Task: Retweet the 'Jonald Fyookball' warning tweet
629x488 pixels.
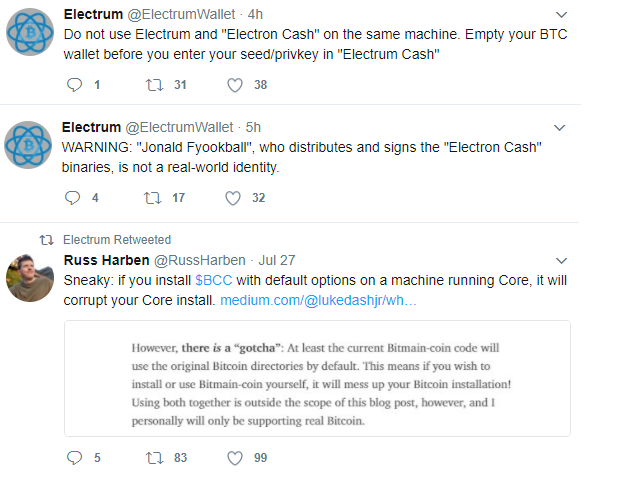Action: tap(154, 198)
